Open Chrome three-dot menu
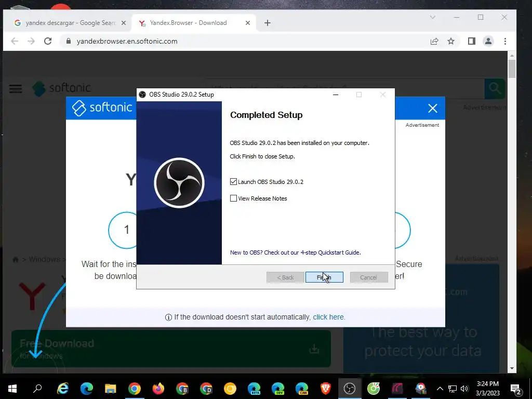The height and width of the screenshot is (399, 532). tap(505, 41)
